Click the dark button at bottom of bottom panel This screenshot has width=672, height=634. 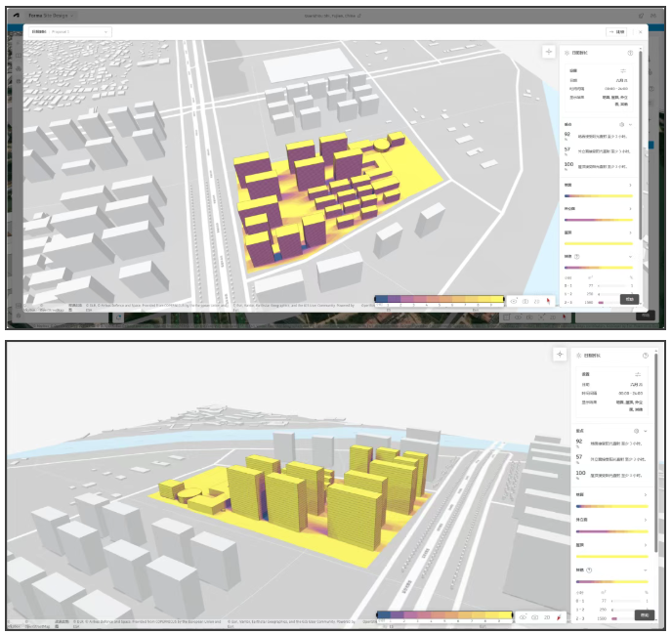(x=645, y=614)
